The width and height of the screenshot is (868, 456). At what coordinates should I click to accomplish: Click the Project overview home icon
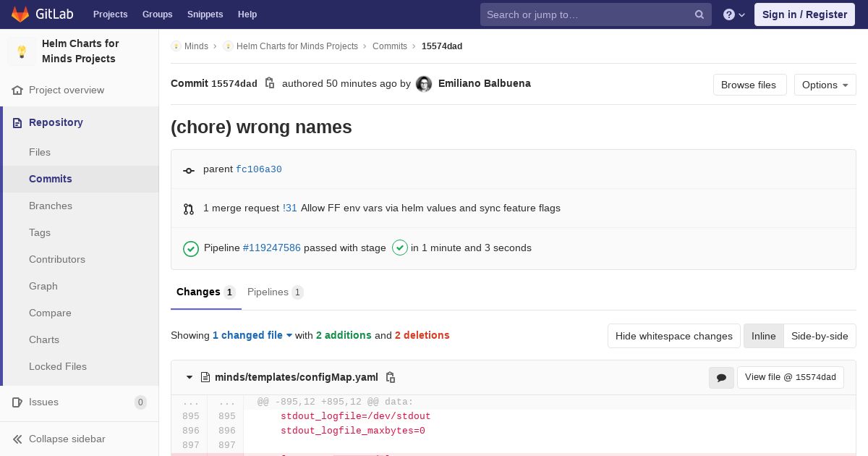[x=17, y=90]
